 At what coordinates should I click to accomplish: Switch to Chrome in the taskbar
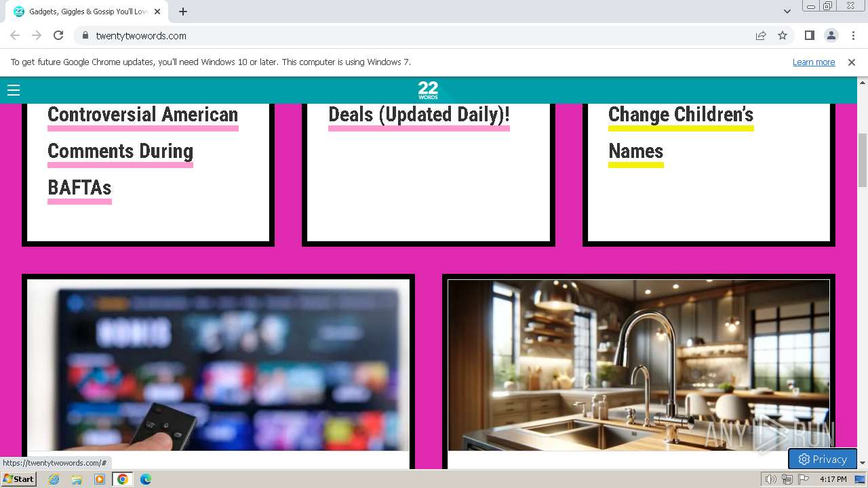[x=123, y=479]
